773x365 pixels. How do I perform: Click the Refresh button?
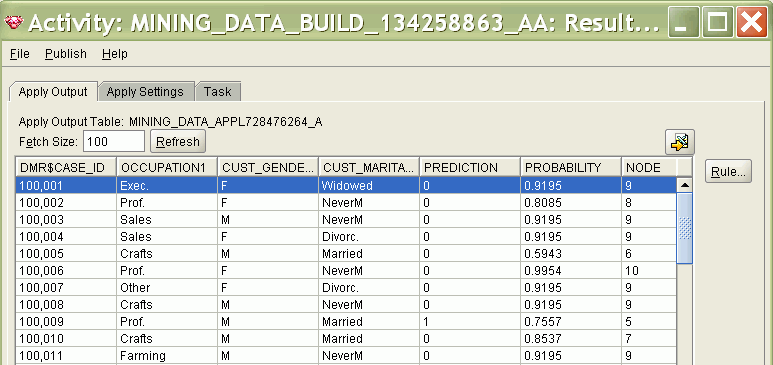point(177,142)
